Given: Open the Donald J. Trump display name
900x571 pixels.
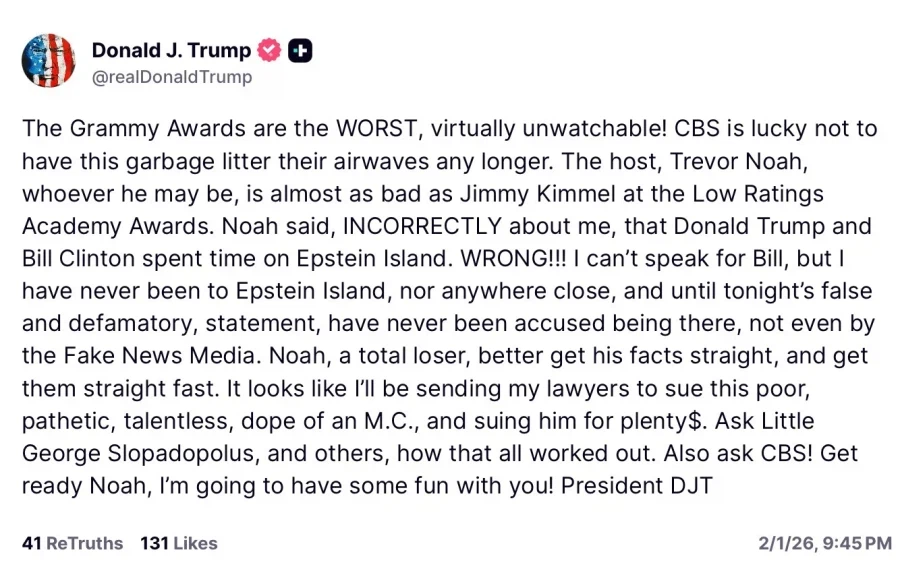Looking at the screenshot, I should click(x=171, y=50).
